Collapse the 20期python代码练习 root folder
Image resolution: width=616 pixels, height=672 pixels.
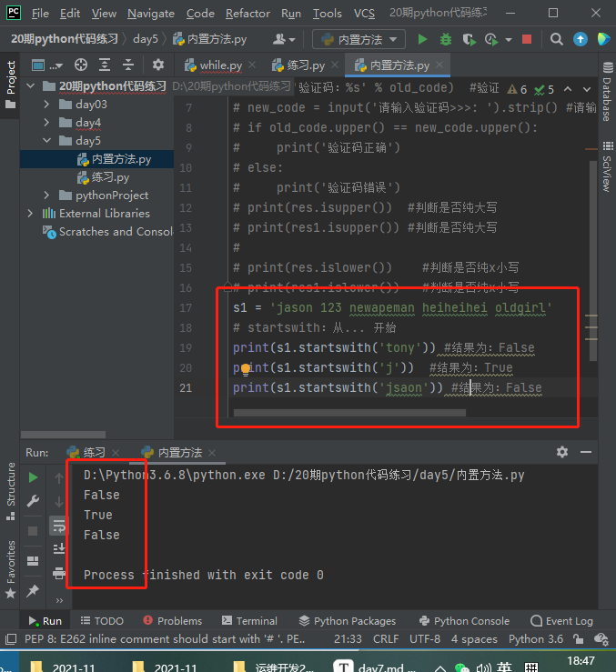[x=30, y=86]
